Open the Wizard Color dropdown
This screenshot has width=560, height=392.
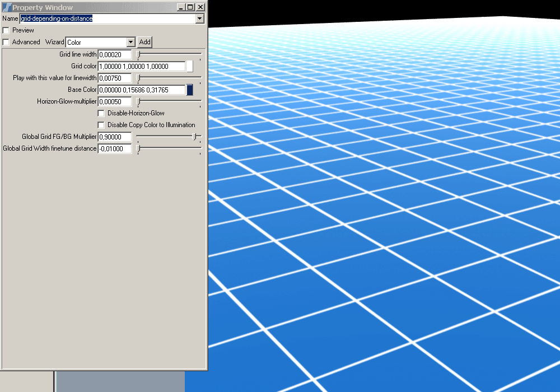tap(130, 42)
